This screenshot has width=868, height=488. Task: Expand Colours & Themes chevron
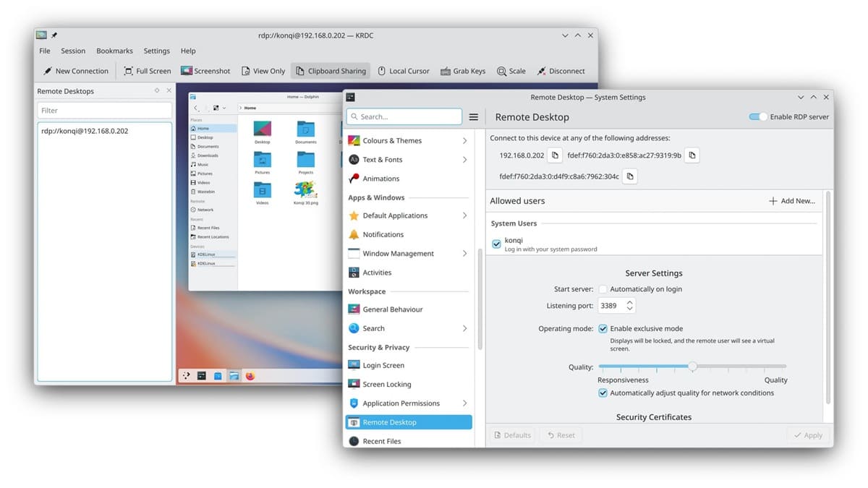coord(464,141)
